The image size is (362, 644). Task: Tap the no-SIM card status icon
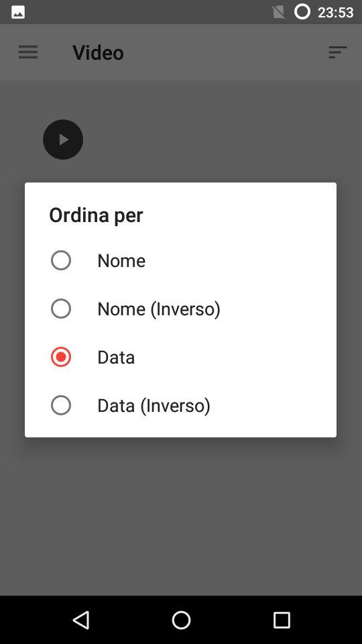[x=278, y=12]
